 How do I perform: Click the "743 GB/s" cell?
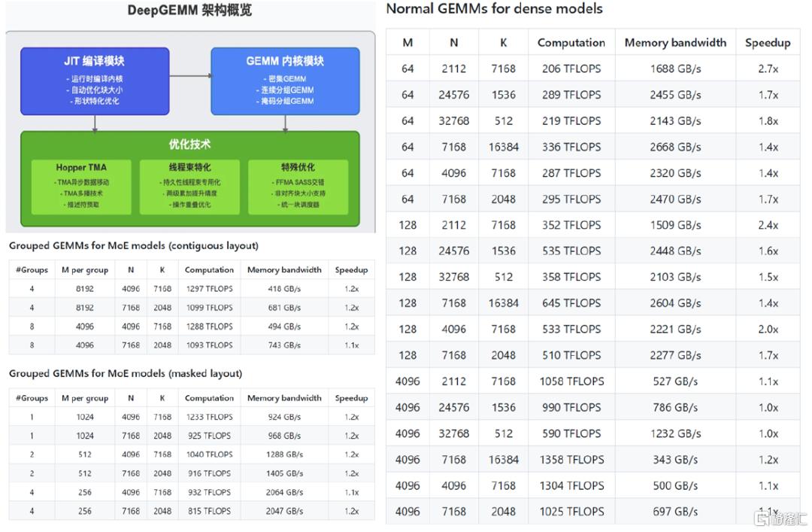click(x=284, y=345)
